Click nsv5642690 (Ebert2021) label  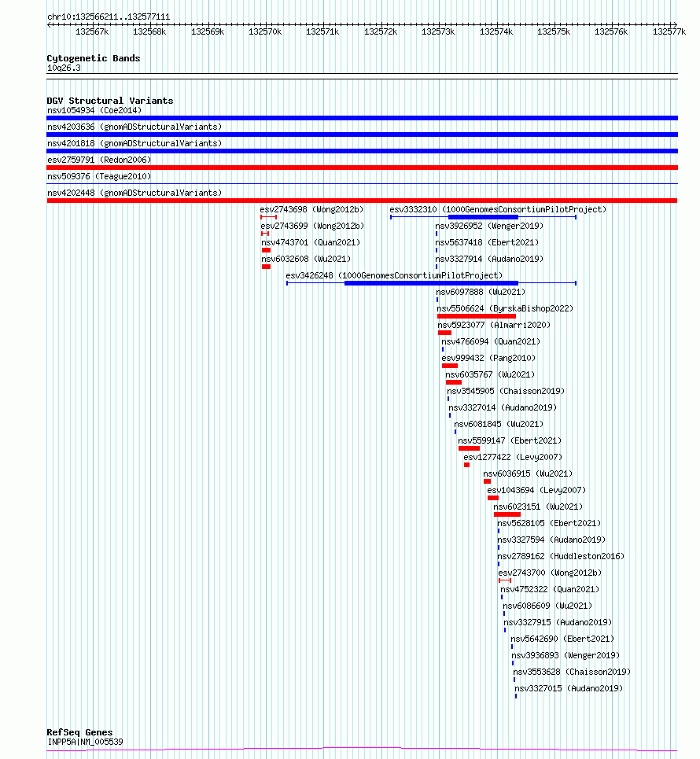tap(562, 639)
